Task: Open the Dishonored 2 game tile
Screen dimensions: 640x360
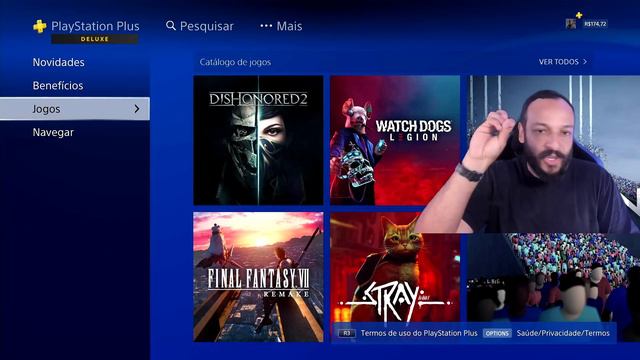Action: pyautogui.click(x=258, y=140)
